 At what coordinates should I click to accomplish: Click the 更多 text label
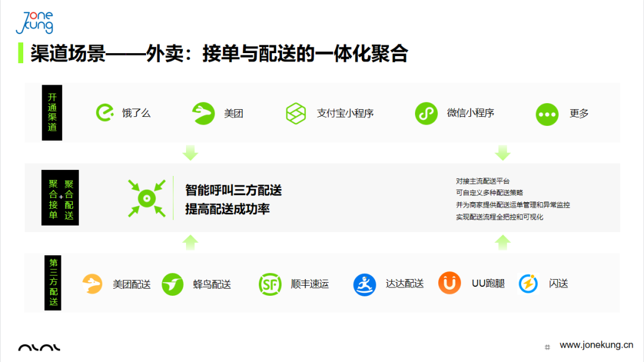tap(579, 113)
